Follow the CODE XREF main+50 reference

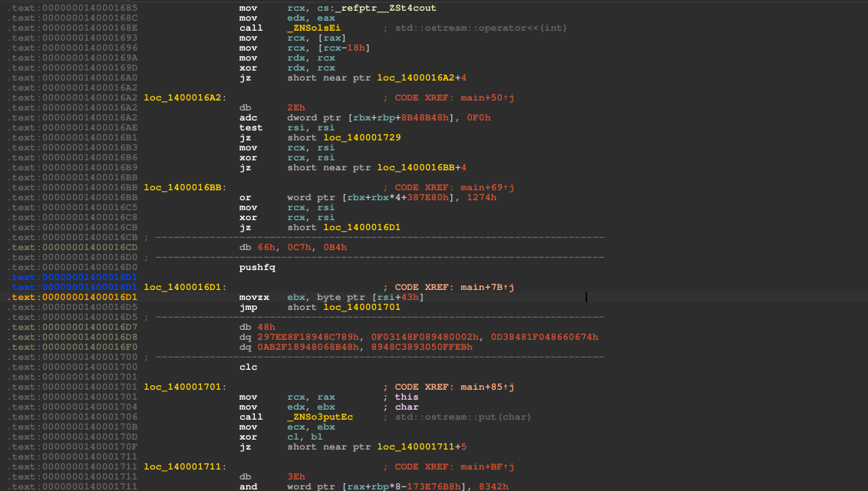coord(454,98)
